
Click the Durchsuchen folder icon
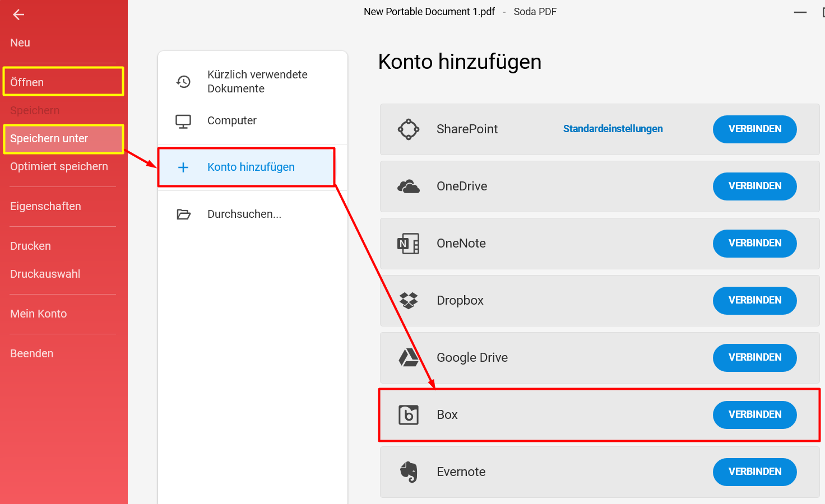point(184,214)
